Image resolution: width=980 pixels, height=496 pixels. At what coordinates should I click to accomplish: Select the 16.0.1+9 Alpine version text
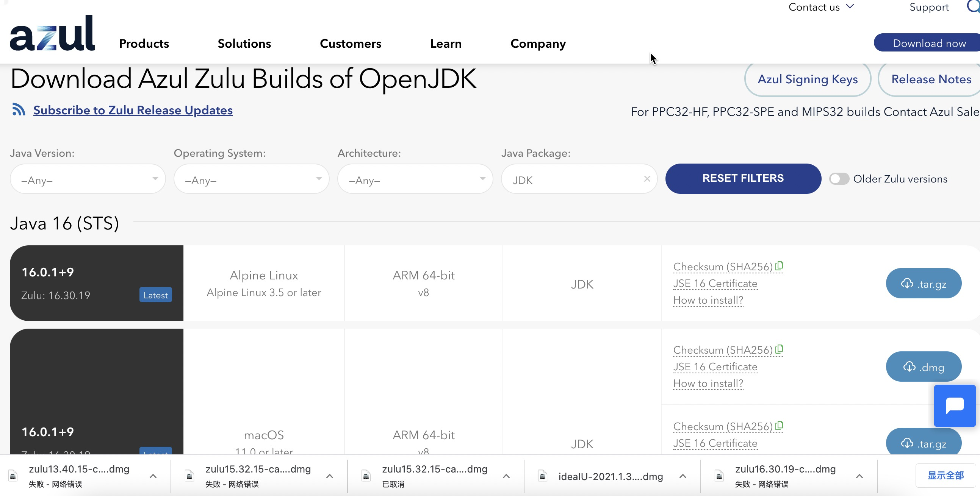tap(47, 272)
